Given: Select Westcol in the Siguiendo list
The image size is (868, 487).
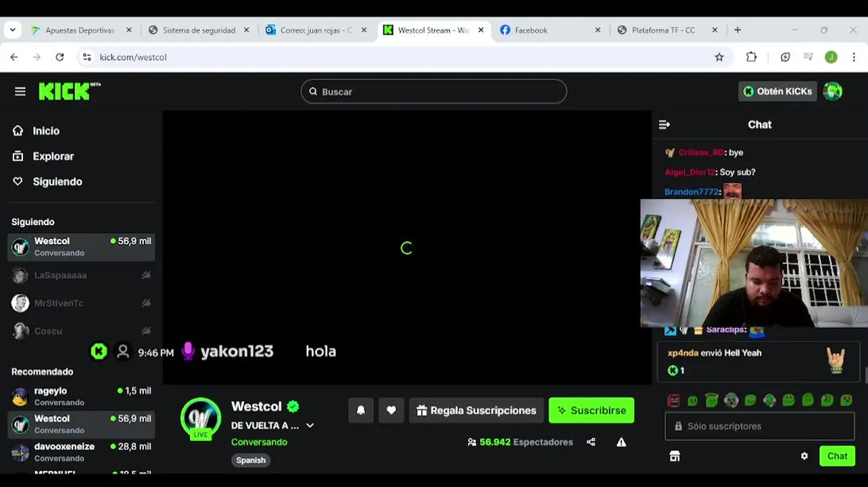Looking at the screenshot, I should [81, 247].
